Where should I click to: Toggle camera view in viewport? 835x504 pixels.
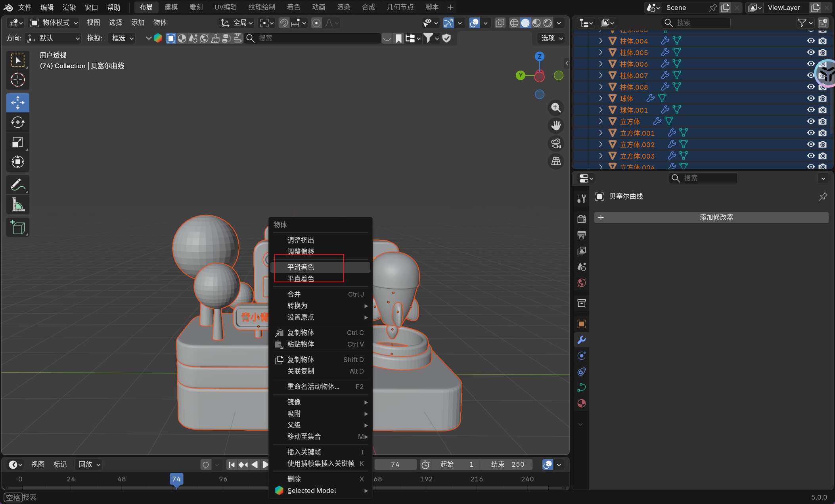click(x=556, y=144)
